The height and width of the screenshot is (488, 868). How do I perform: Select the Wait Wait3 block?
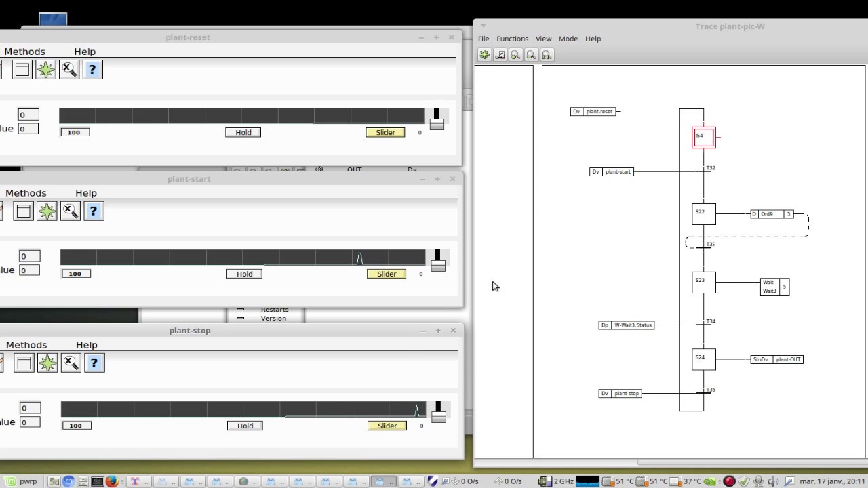pyautogui.click(x=774, y=287)
